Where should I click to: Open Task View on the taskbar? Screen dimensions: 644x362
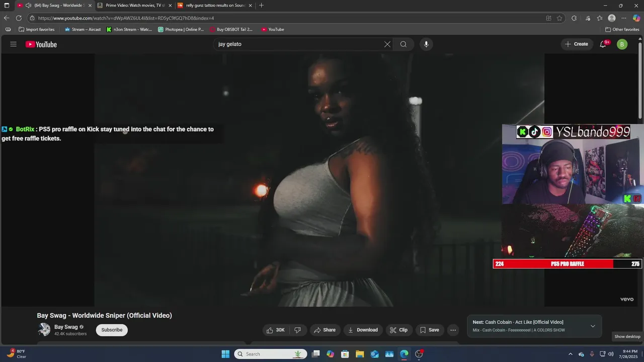coord(315,354)
